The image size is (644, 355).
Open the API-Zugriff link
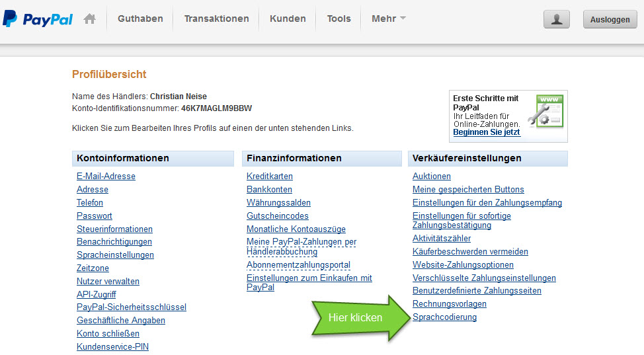[97, 294]
